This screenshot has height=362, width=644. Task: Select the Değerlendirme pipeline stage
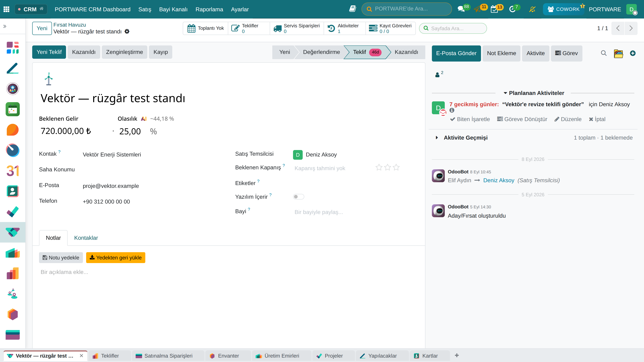[321, 52]
